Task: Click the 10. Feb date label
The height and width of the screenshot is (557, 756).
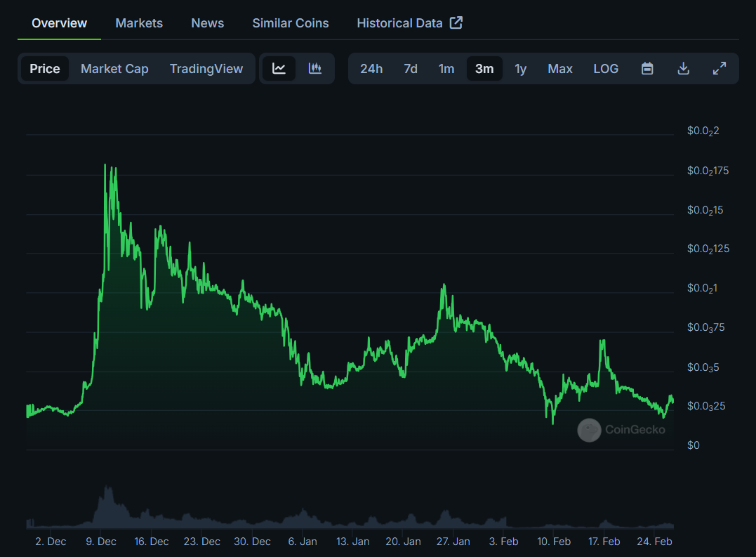Action: [554, 542]
